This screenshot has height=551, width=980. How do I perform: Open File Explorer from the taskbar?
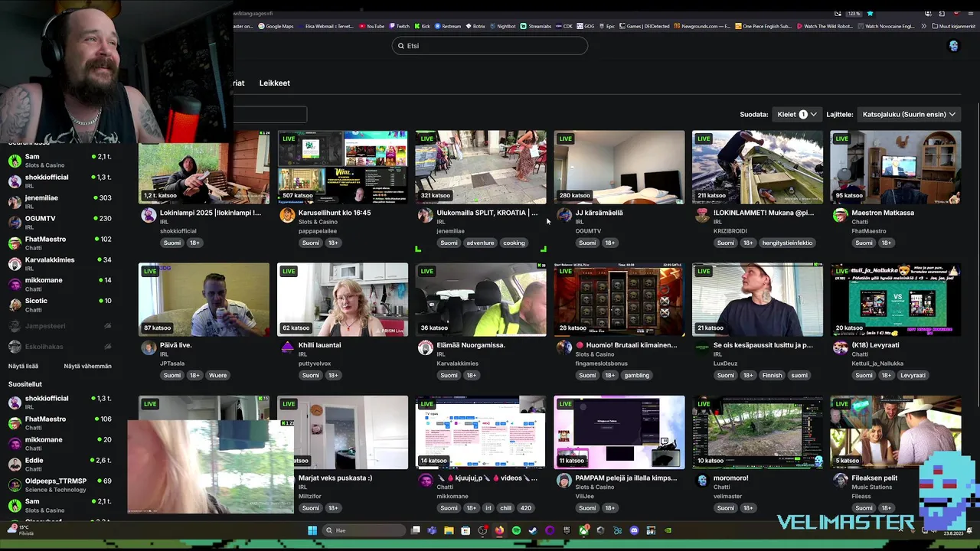449,530
